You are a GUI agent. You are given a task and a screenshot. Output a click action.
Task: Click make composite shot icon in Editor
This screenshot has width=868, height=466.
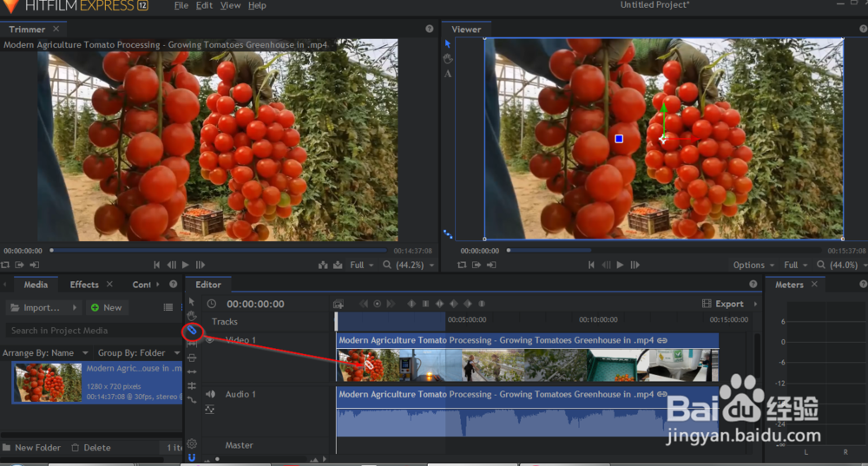coord(339,304)
